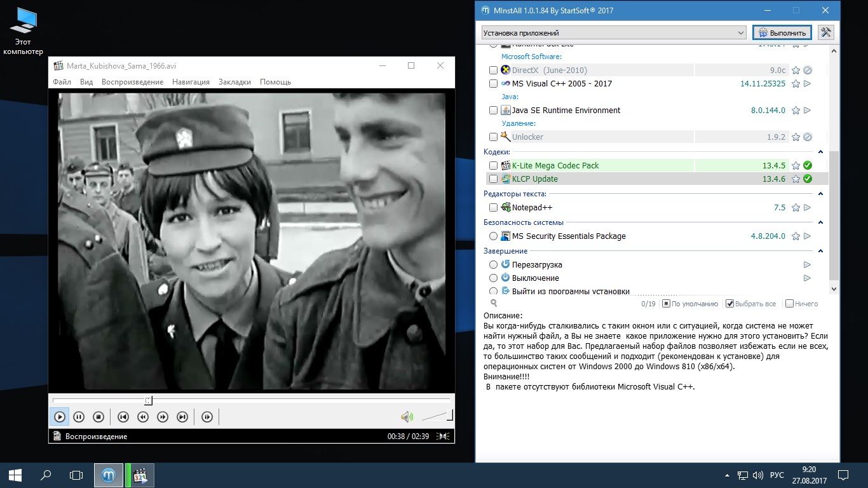Stop the video in the media player

(98, 417)
